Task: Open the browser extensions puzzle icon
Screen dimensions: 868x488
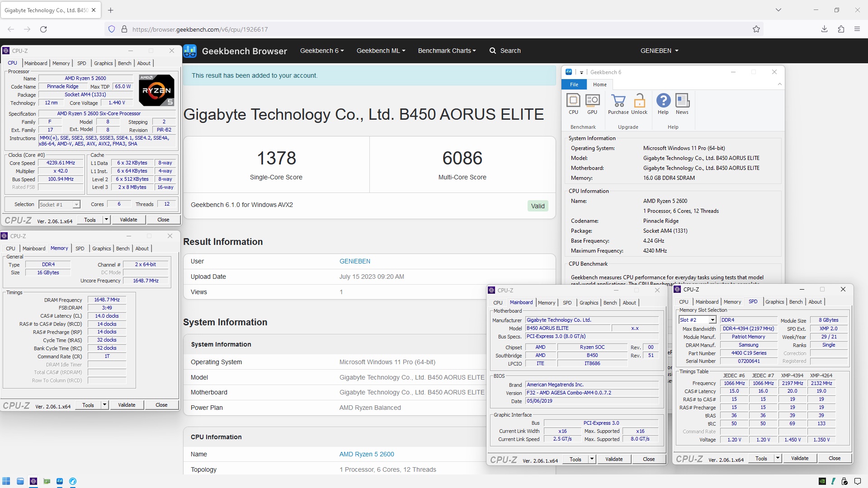Action: point(841,29)
